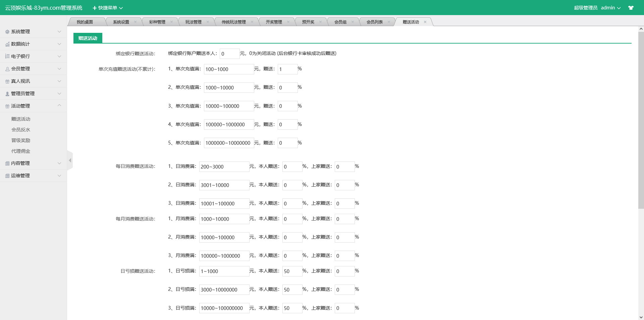Screen dimensions: 644x320
Task: Click the 内容管理 sidebar icon
Action: click(7, 164)
